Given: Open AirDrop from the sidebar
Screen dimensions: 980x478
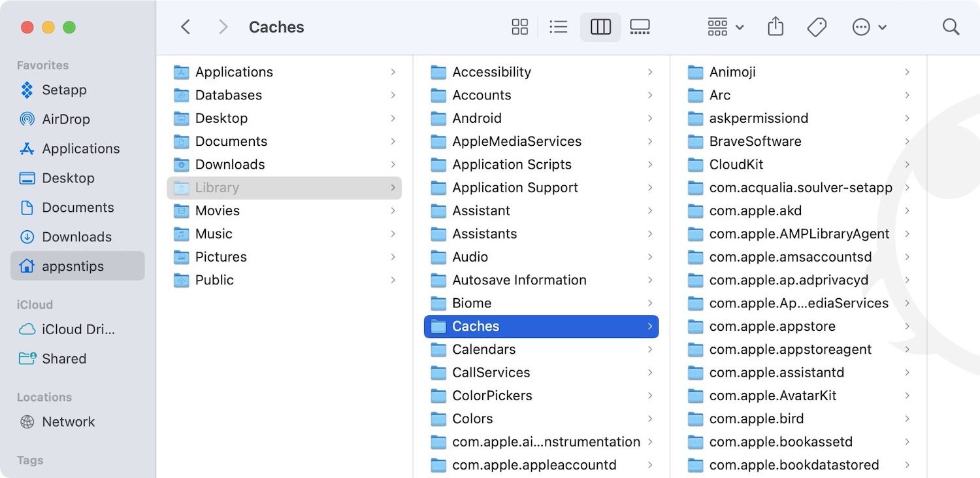Looking at the screenshot, I should (x=65, y=119).
